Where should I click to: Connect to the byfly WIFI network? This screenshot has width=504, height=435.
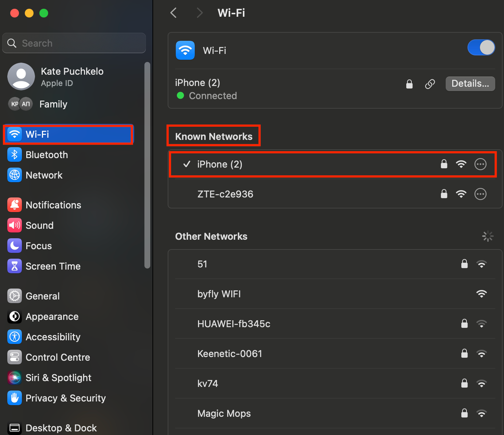click(219, 294)
